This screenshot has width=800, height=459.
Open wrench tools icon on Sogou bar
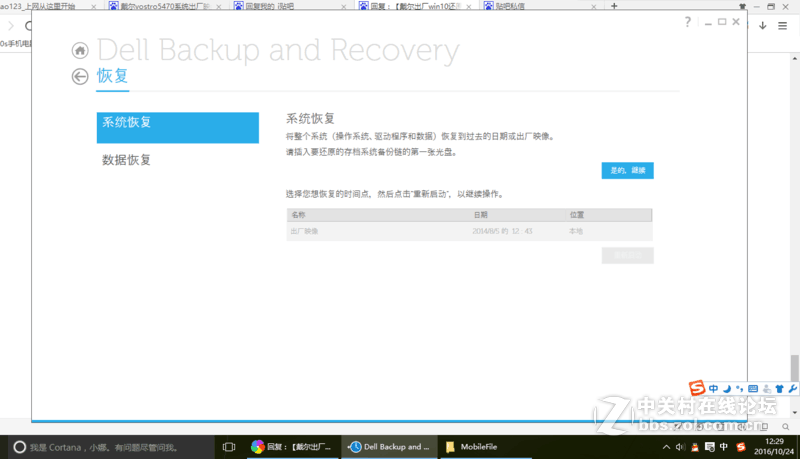pyautogui.click(x=792, y=389)
